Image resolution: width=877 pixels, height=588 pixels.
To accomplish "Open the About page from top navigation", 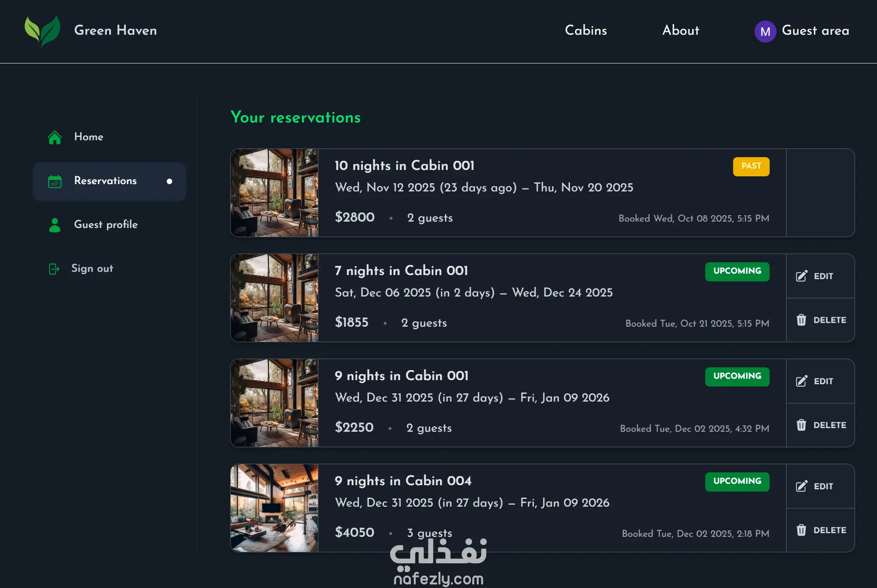I will coord(681,31).
